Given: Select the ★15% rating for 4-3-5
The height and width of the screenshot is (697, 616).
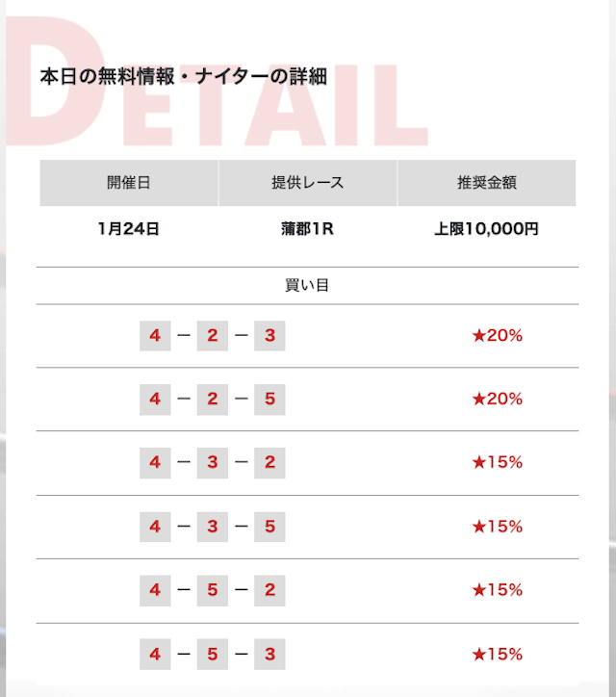Looking at the screenshot, I should coord(498,527).
